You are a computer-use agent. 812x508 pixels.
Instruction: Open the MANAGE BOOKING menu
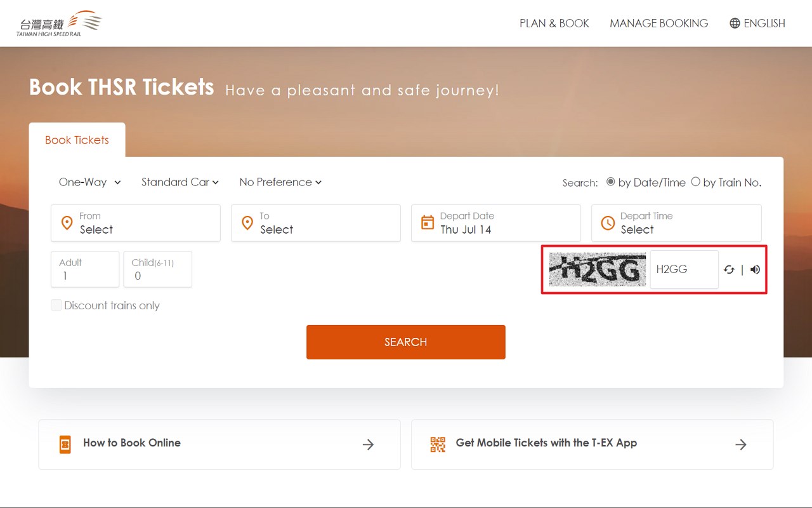click(658, 23)
